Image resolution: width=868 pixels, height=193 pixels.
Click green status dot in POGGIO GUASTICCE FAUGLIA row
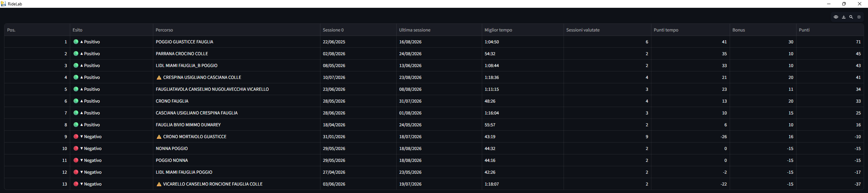(76, 42)
